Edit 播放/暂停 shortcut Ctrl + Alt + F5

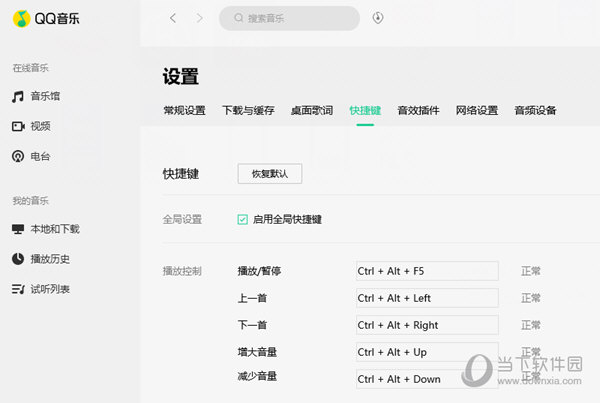tap(427, 271)
